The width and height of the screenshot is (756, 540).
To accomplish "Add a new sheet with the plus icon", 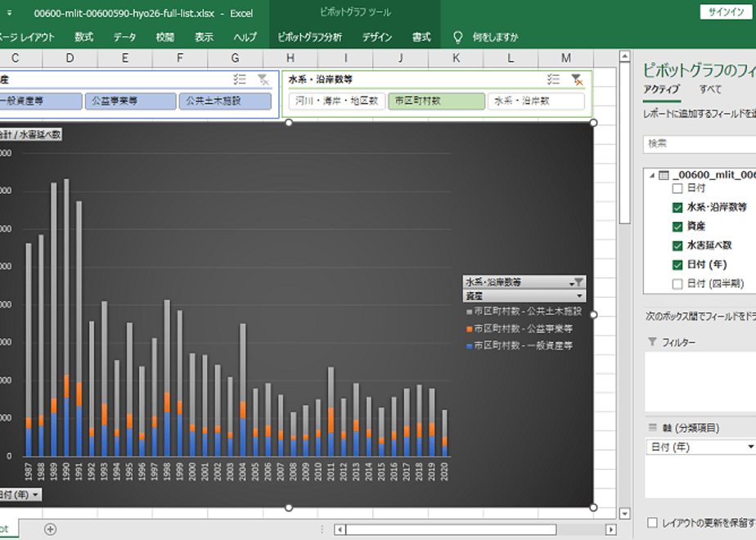I will coord(50,529).
